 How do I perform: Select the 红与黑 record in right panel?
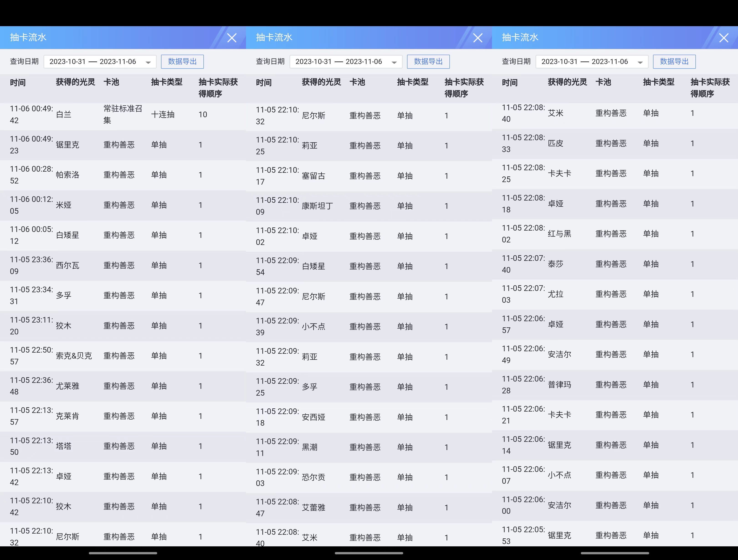(615, 234)
